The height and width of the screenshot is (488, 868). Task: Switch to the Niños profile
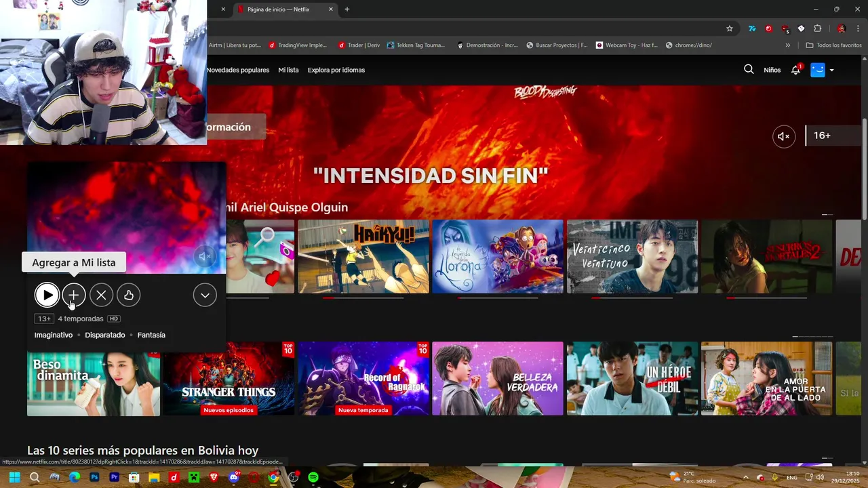pyautogui.click(x=772, y=70)
